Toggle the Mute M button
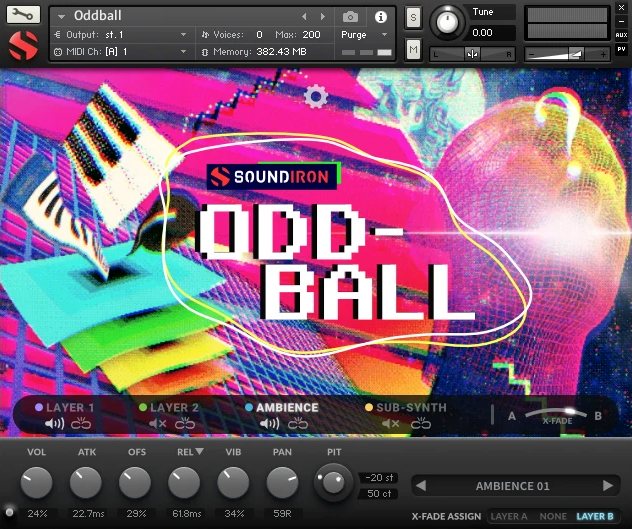Screen dimensions: 632x529 (413, 50)
